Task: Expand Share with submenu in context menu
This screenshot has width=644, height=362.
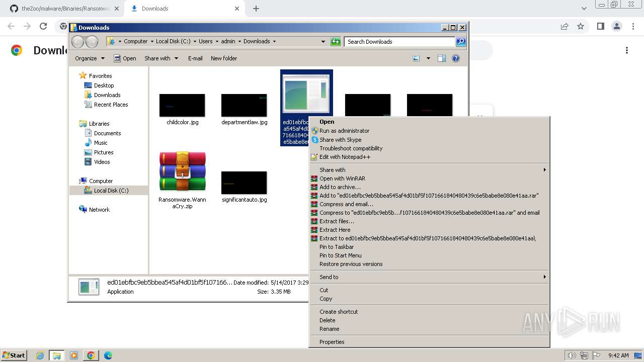Action: coord(429,170)
